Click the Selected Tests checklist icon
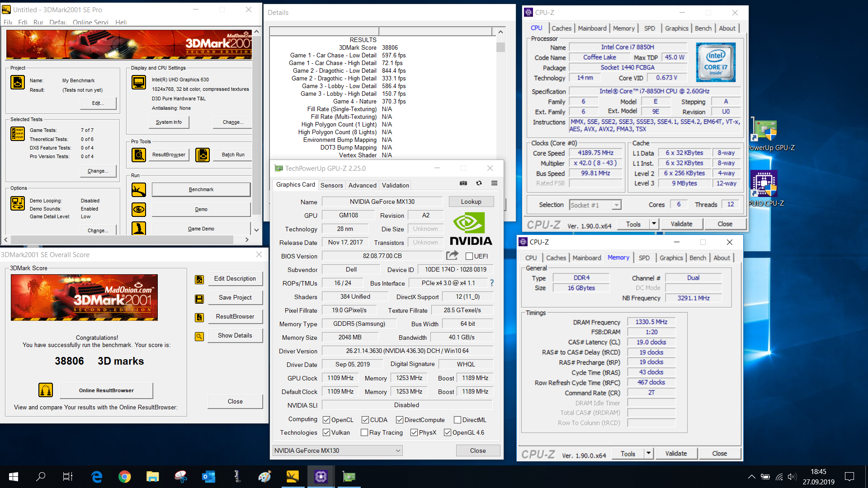The height and width of the screenshot is (488, 868). pos(18,134)
